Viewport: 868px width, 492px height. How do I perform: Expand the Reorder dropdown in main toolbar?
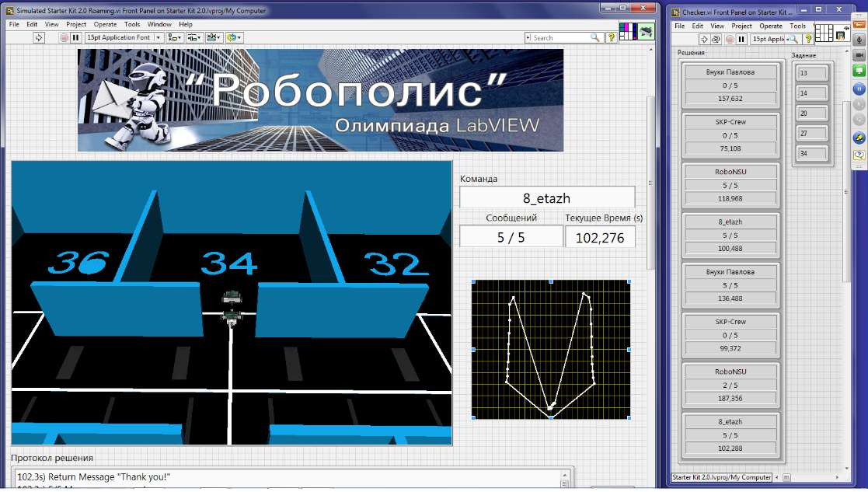point(235,37)
